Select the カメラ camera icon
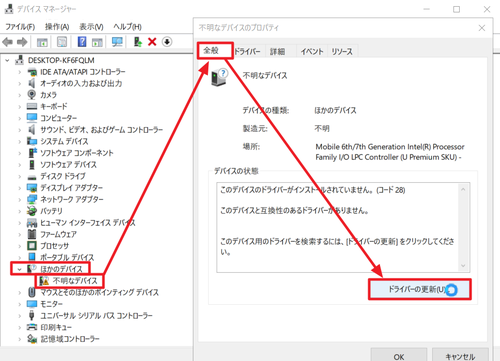Viewport: 500px width, 361px height. click(x=32, y=95)
